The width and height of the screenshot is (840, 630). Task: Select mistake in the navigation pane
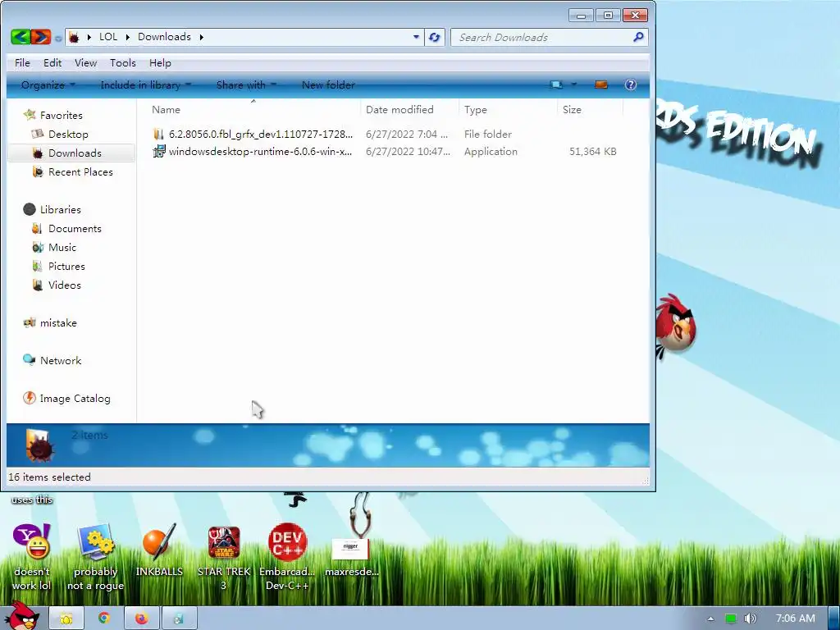coord(58,323)
